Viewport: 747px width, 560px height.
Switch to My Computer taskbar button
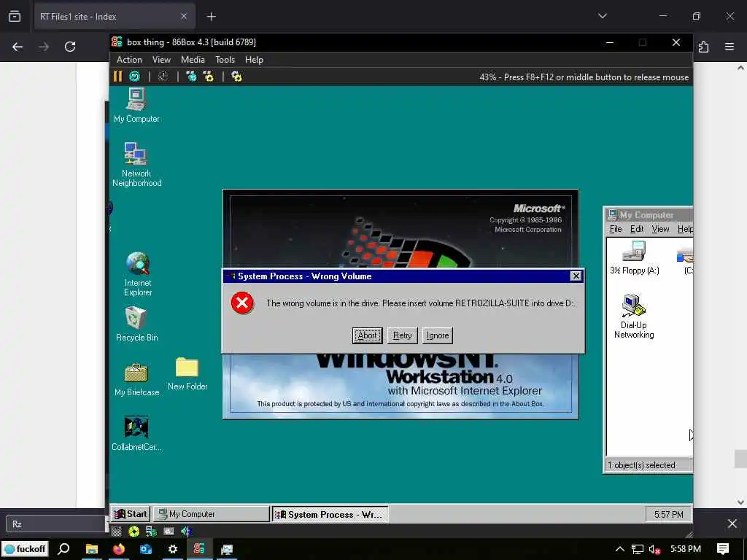coord(212,514)
